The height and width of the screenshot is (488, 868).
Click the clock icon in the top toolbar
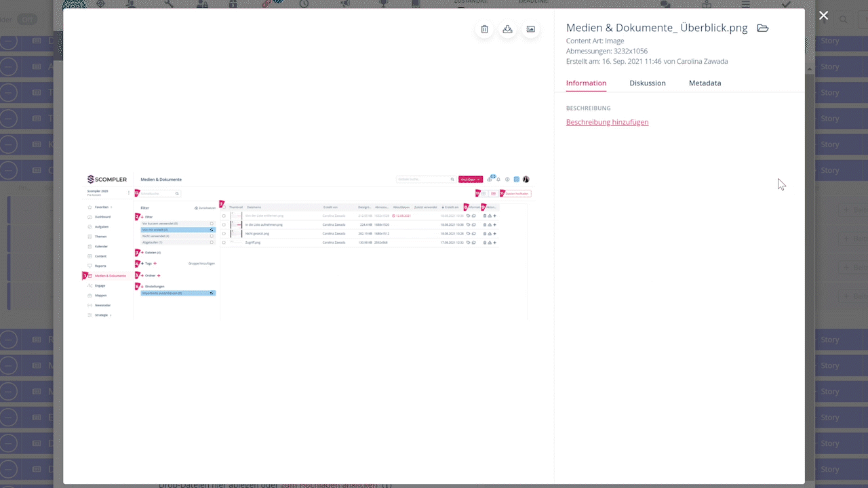pyautogui.click(x=304, y=4)
